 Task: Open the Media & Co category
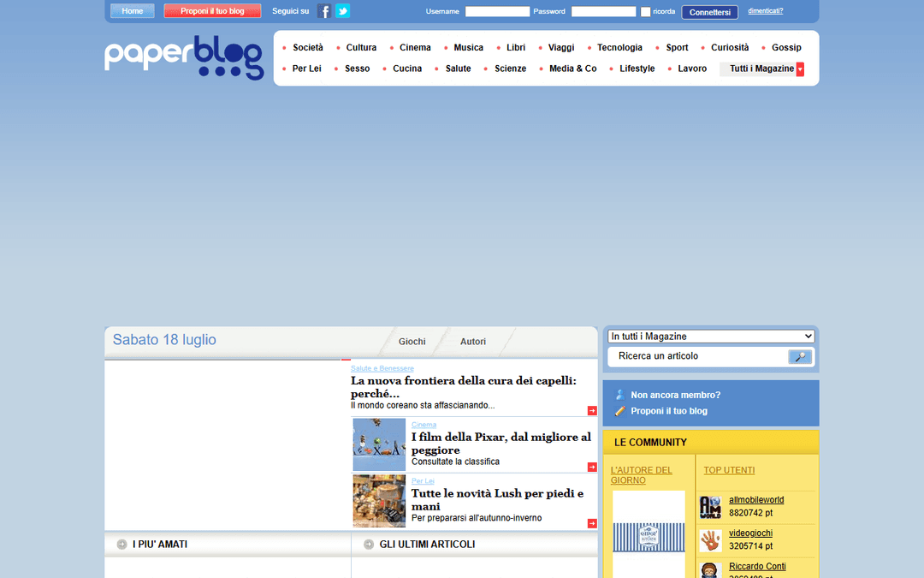[572, 69]
